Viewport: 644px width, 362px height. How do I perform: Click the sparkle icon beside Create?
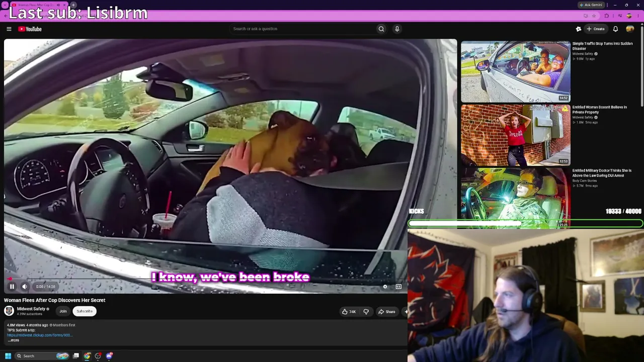tap(579, 29)
